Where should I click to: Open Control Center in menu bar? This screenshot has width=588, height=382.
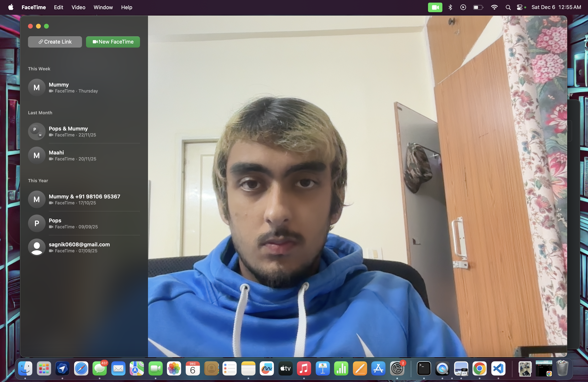pos(519,7)
